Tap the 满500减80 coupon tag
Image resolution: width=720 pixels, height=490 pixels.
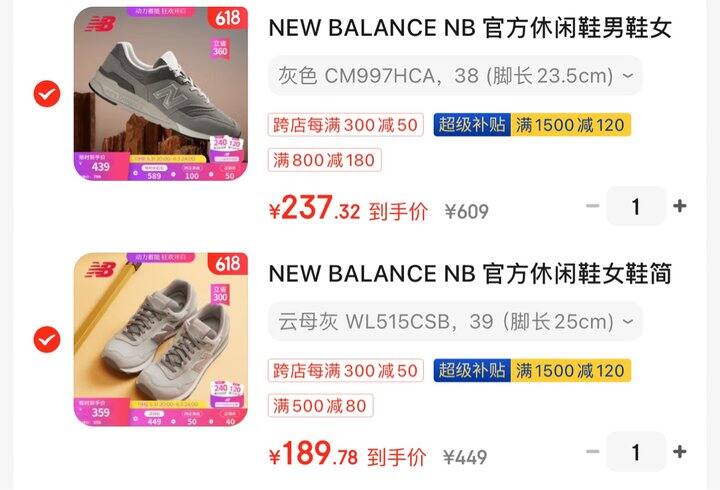[x=321, y=406]
